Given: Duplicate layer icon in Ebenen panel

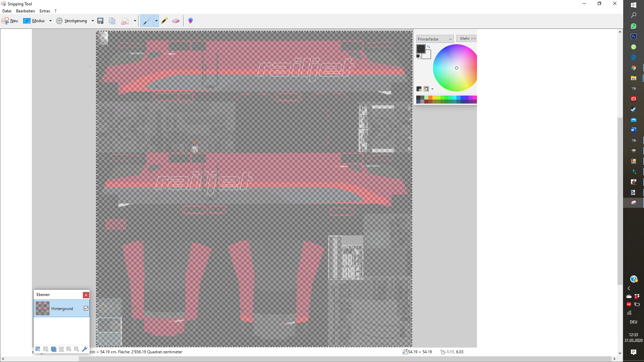Looking at the screenshot, I should [x=54, y=349].
